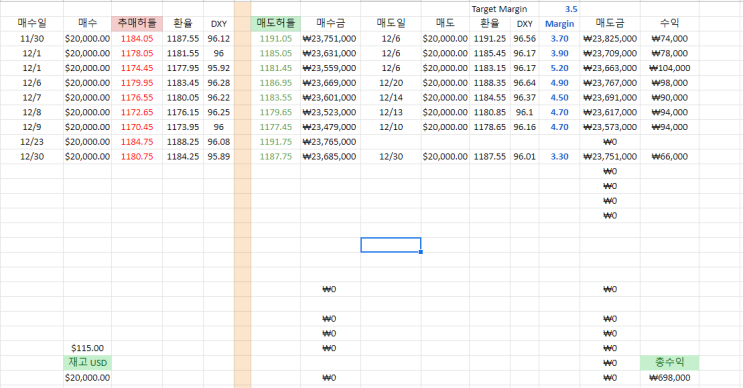The height and width of the screenshot is (388, 743).
Task: Click margin value 3.70
Action: pos(559,38)
